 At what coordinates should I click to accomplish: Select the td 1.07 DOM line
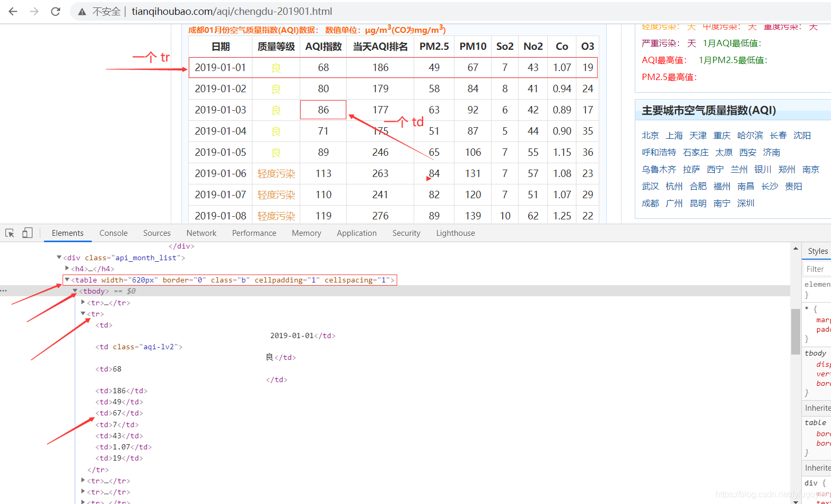(x=124, y=447)
